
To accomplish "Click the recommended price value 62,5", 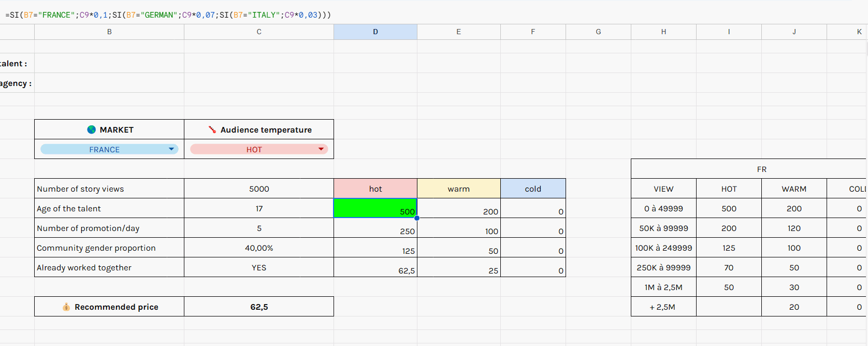I will [259, 307].
